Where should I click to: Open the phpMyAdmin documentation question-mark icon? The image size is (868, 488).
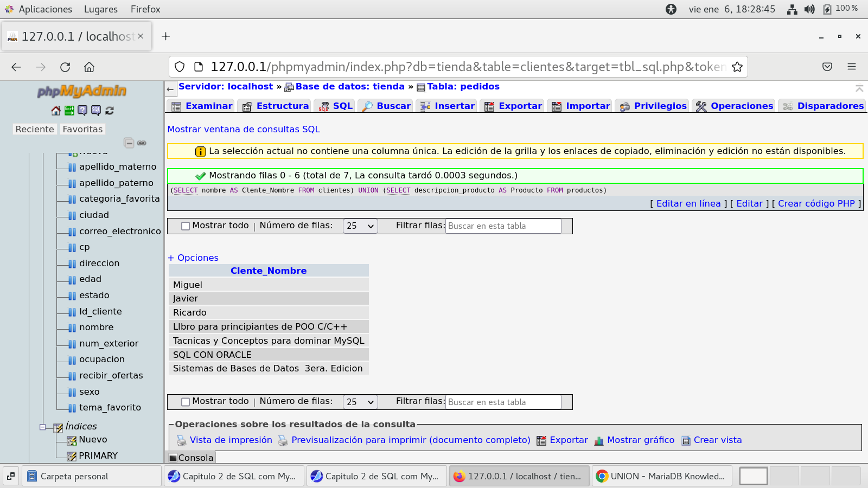82,111
